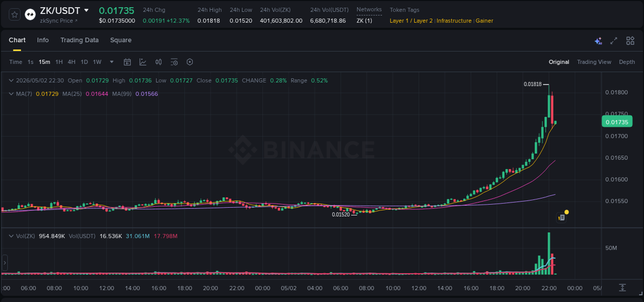Expand the left side panel arrow

(x=5, y=262)
